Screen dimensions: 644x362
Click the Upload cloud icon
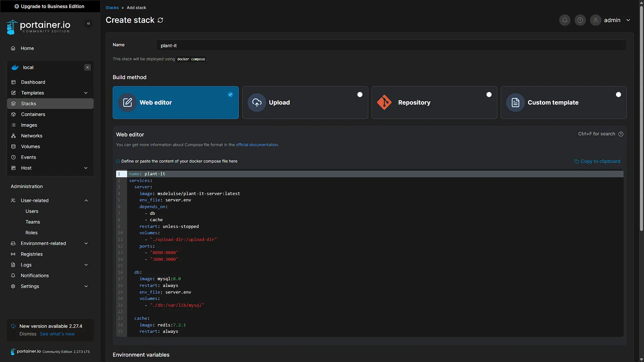257,103
